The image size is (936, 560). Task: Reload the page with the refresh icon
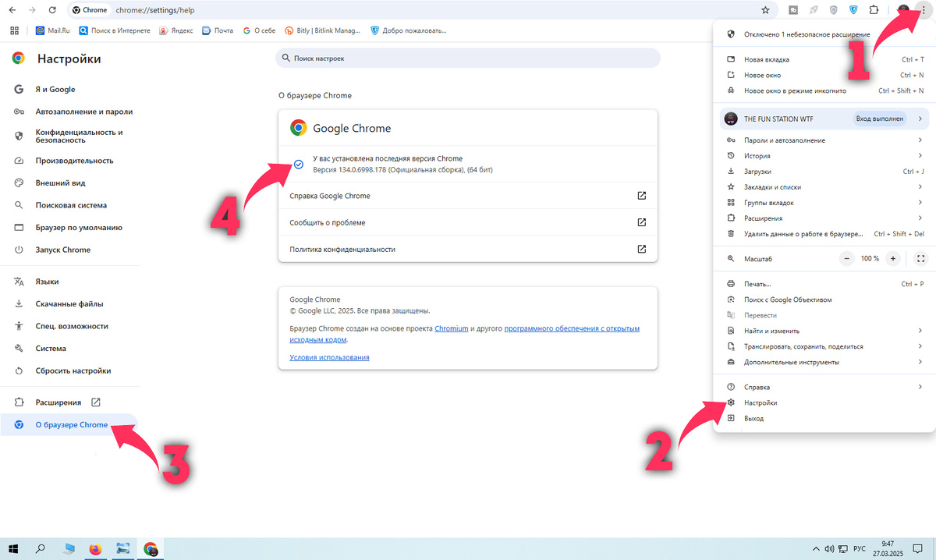point(51,10)
